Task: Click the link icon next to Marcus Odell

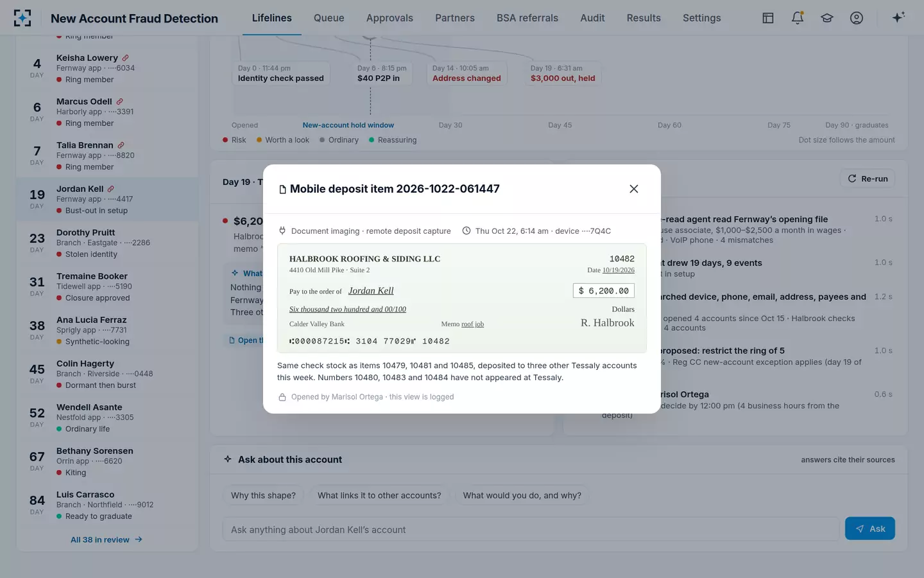Action: coord(119,101)
